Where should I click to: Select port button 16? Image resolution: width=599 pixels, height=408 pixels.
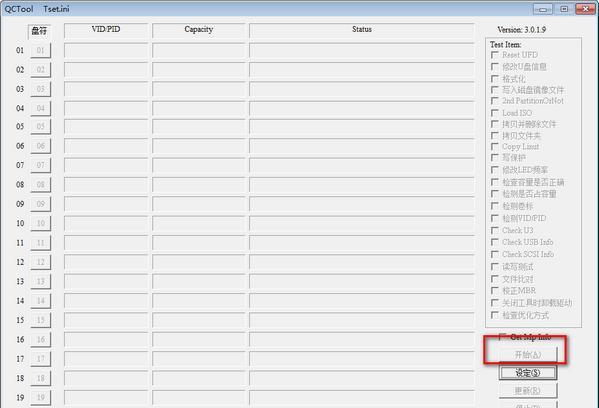tap(40, 339)
